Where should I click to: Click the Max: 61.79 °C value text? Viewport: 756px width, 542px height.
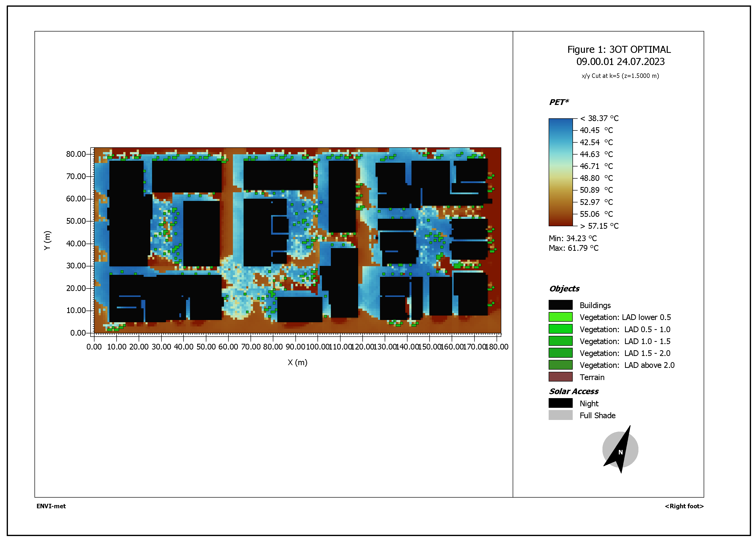[573, 248]
